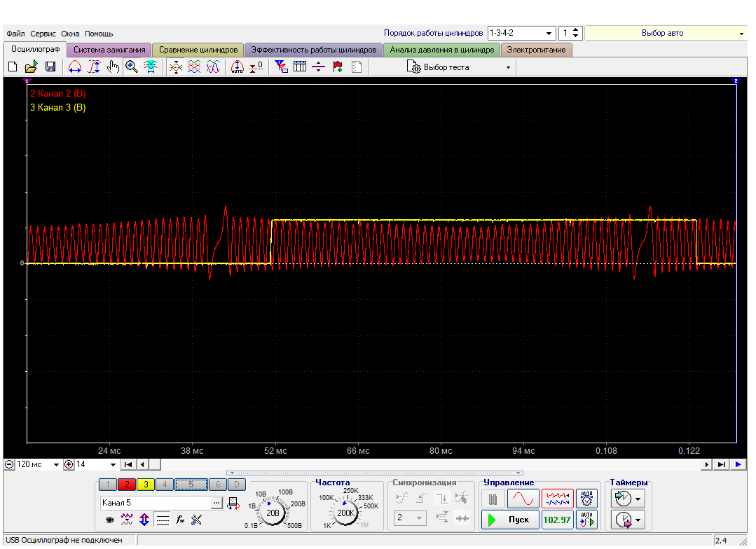
Task: Click the Save file floppy disk icon
Action: coord(50,67)
